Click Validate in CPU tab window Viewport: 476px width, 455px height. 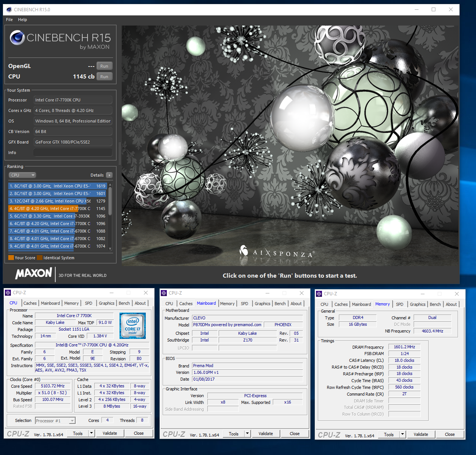click(110, 433)
